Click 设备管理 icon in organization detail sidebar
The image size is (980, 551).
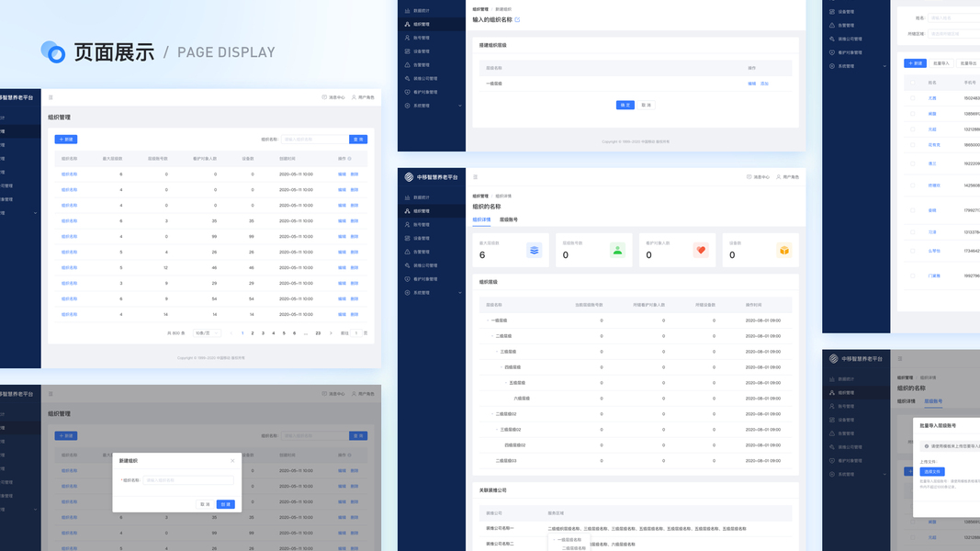408,238
